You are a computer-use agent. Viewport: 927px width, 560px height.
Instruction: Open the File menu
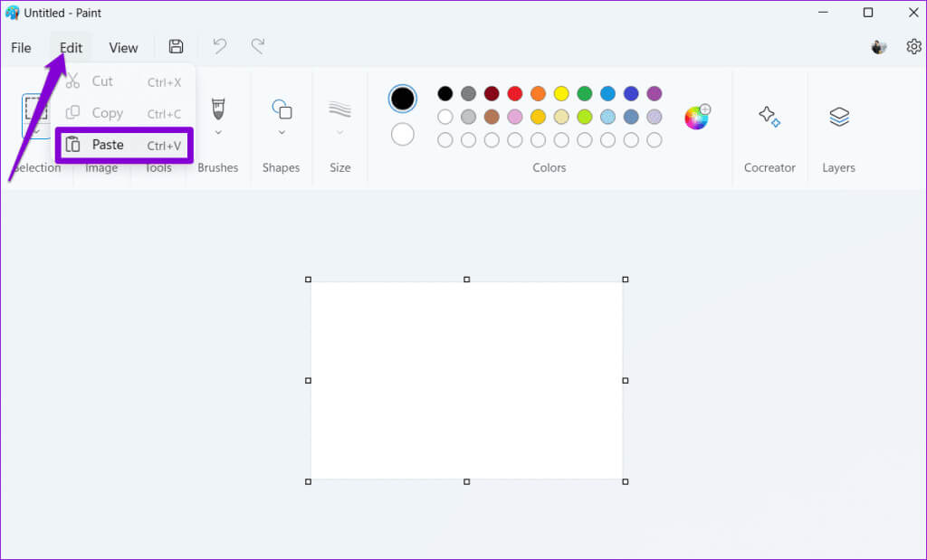(22, 48)
